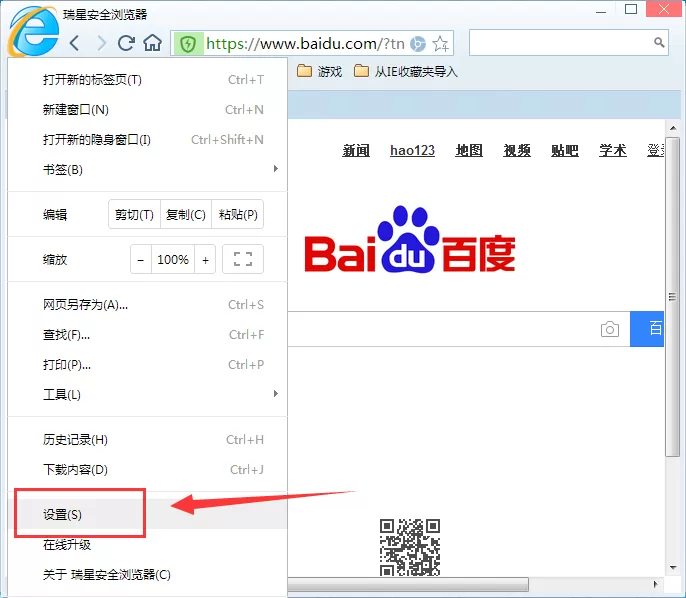Go back to the previous page
The image size is (686, 598).
click(x=74, y=43)
